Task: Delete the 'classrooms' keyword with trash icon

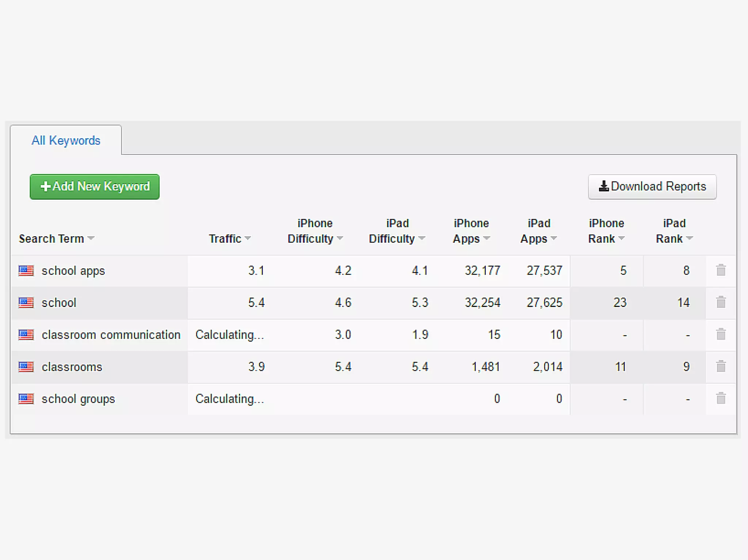Action: click(x=721, y=367)
